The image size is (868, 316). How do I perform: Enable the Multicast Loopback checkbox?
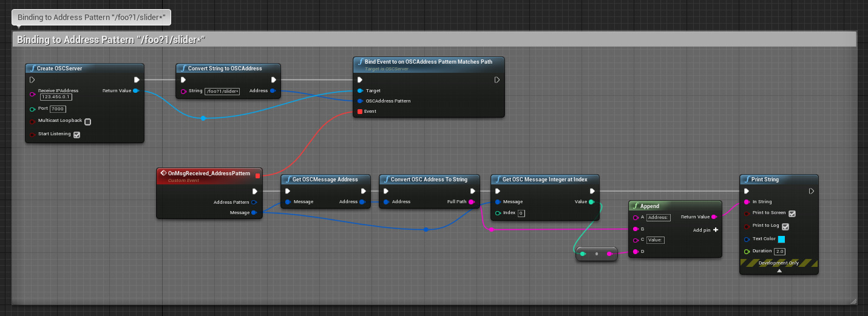87,121
